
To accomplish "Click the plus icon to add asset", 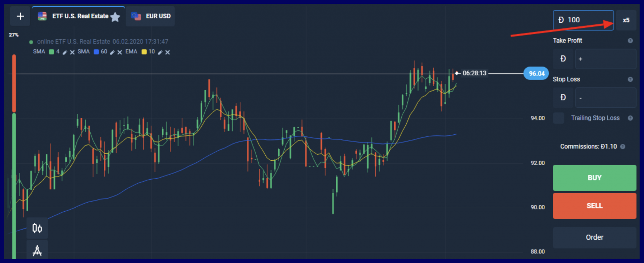I will [20, 16].
